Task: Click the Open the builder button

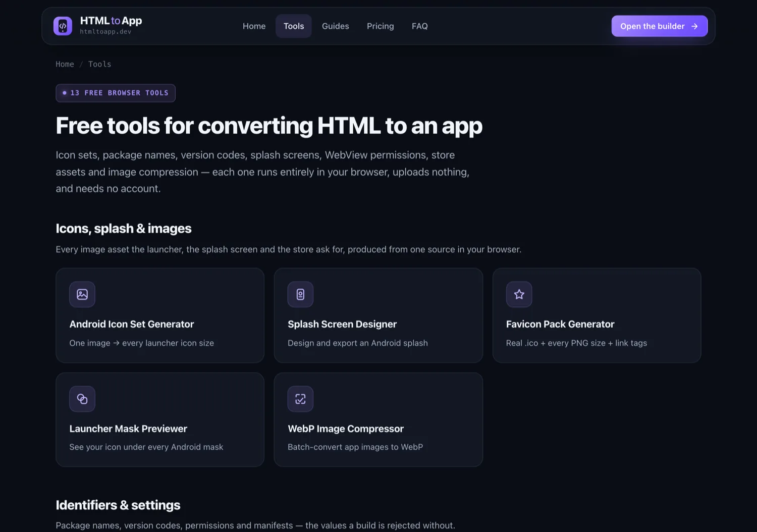Action: pyautogui.click(x=660, y=26)
